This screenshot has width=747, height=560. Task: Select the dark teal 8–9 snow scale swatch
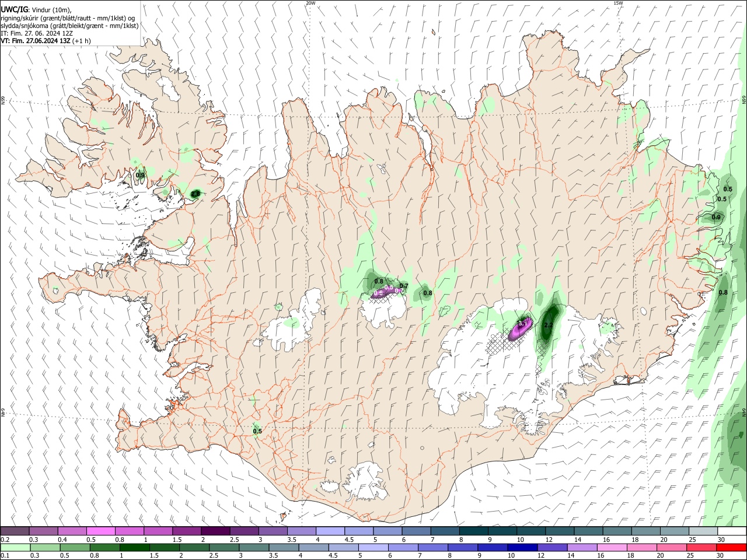[473, 531]
